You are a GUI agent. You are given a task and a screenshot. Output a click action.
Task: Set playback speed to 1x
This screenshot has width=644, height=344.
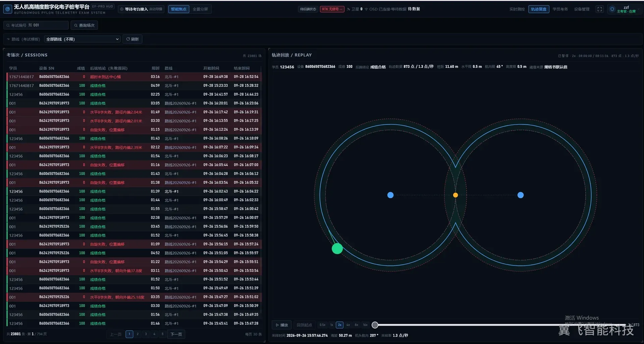332,325
